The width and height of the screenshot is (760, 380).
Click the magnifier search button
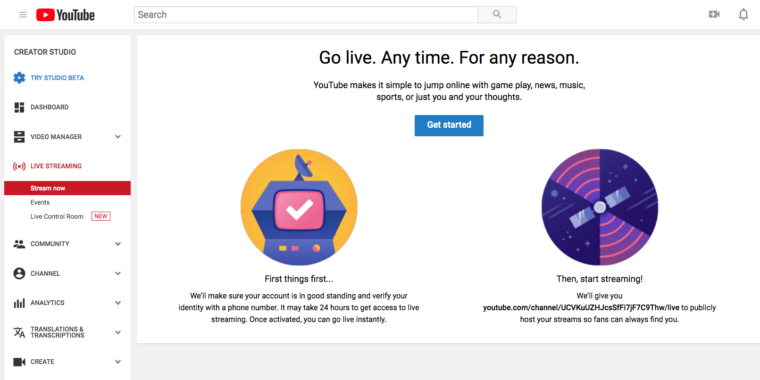[497, 15]
